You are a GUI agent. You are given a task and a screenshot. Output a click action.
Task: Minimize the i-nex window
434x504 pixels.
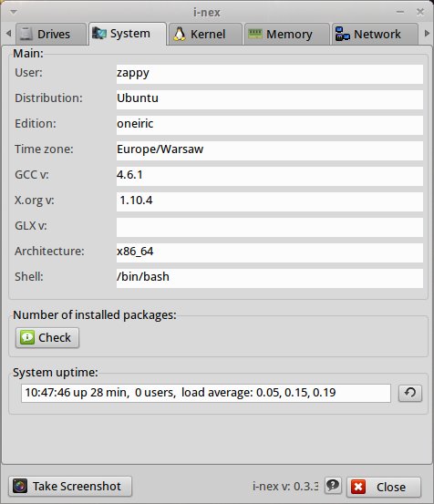pos(400,12)
